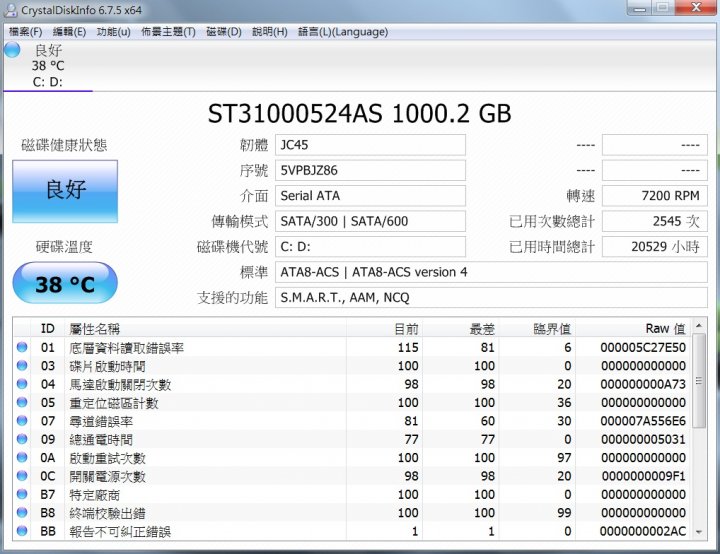Click the 良好 health status button
The width and height of the screenshot is (720, 554).
coord(65,191)
